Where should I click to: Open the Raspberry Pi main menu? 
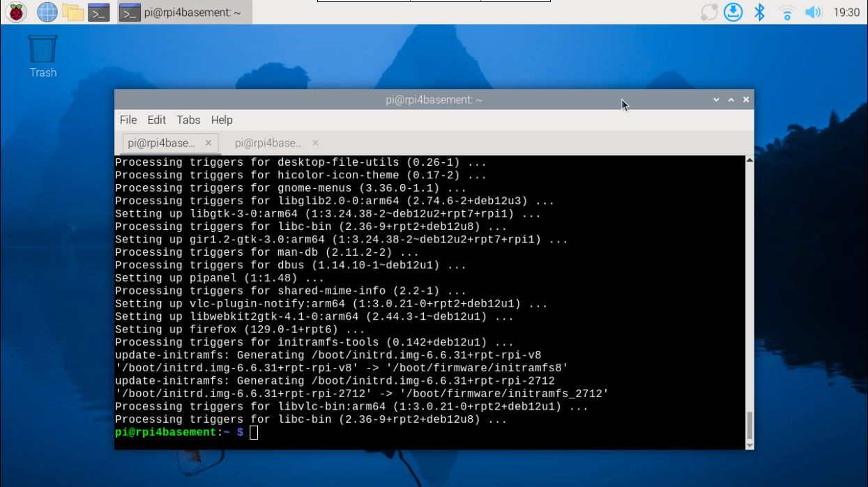click(16, 12)
